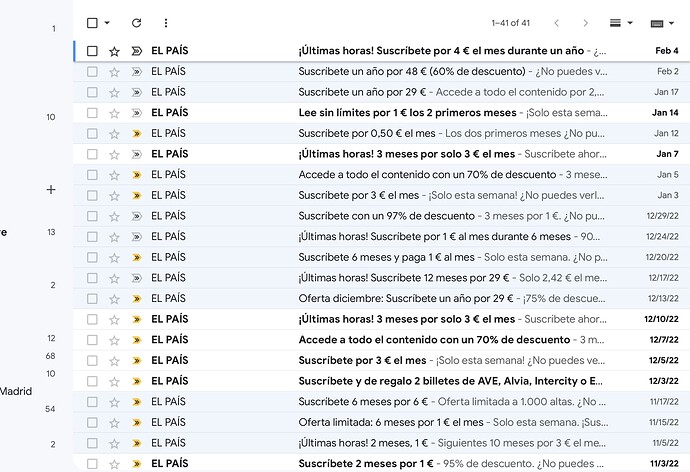Star the Feb 2 email
The image size is (690, 472).
tap(114, 72)
